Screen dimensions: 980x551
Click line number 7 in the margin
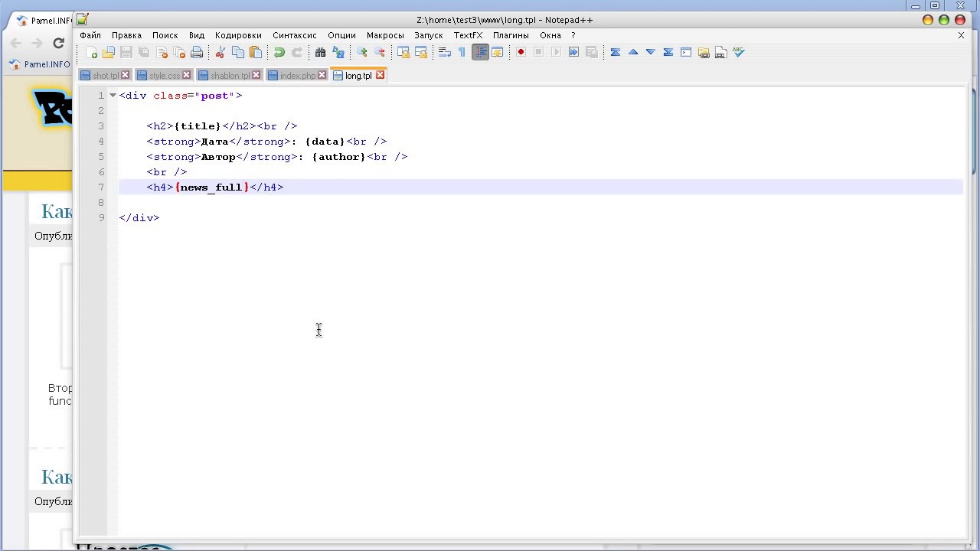pyautogui.click(x=101, y=187)
